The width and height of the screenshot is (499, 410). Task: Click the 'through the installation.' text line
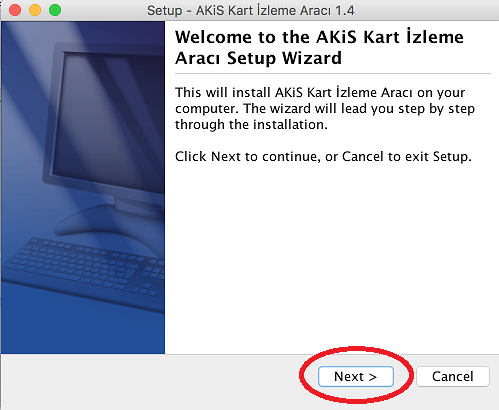click(x=251, y=125)
